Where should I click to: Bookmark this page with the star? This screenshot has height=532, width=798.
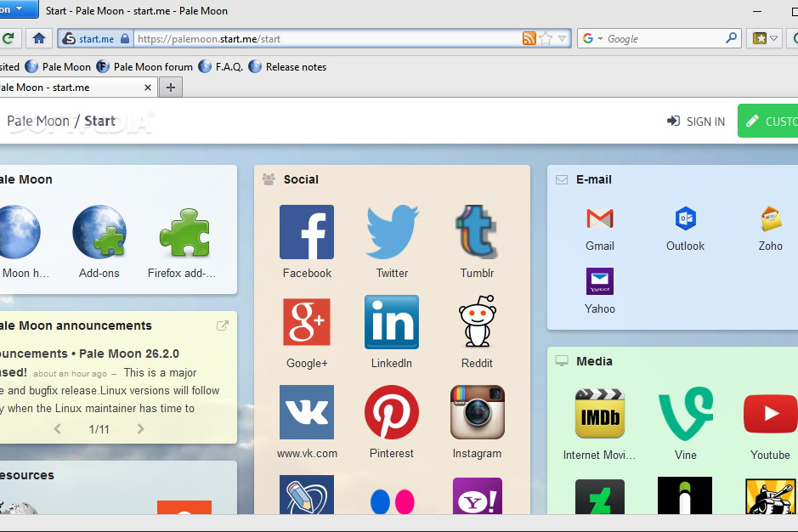pos(546,39)
